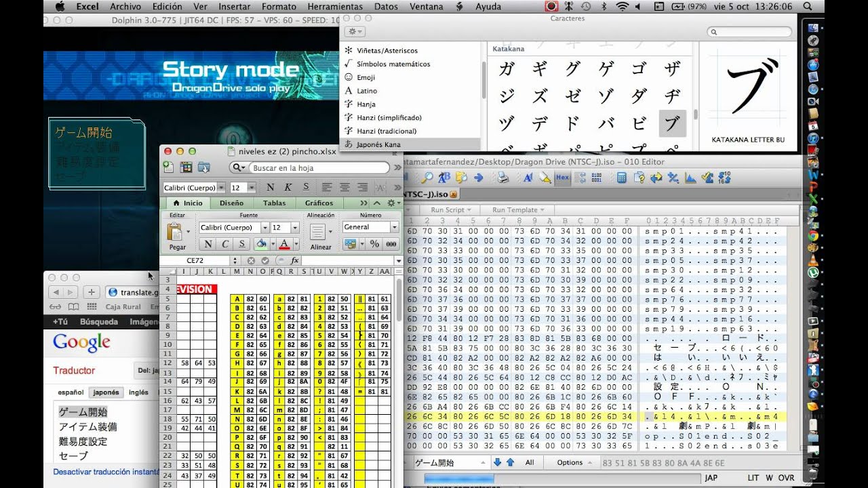Click the highlighter pen icon in 010 Editor
This screenshot has height=488, width=868.
click(x=545, y=178)
